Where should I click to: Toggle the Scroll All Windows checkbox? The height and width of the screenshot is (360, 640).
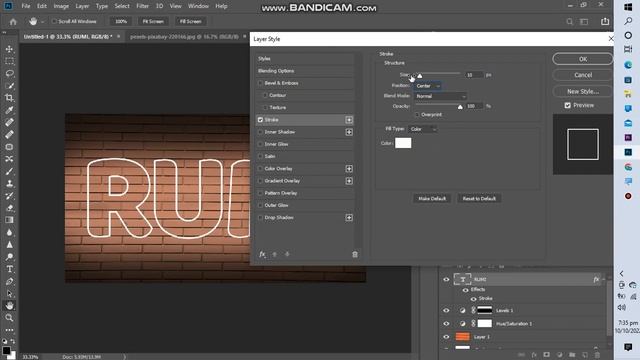point(53,21)
